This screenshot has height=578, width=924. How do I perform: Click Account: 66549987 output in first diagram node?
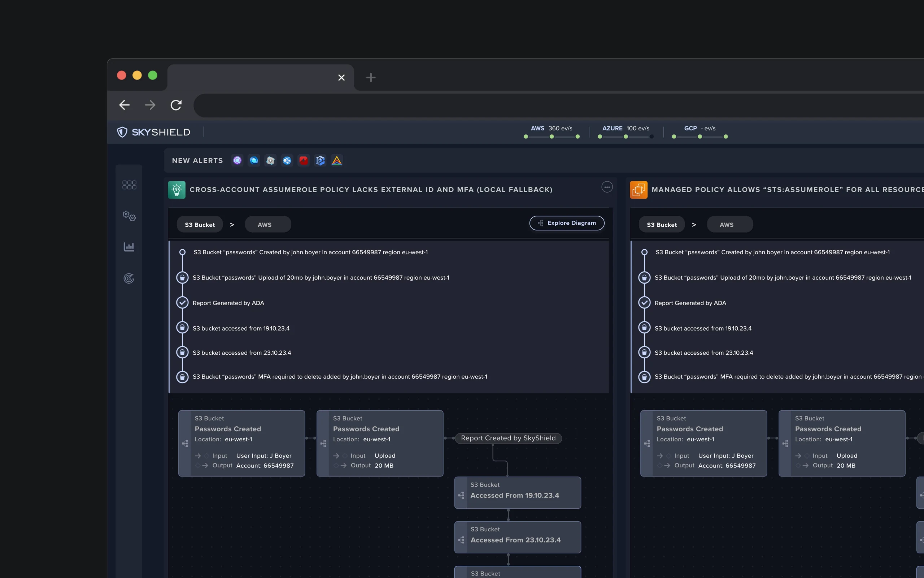point(265,466)
